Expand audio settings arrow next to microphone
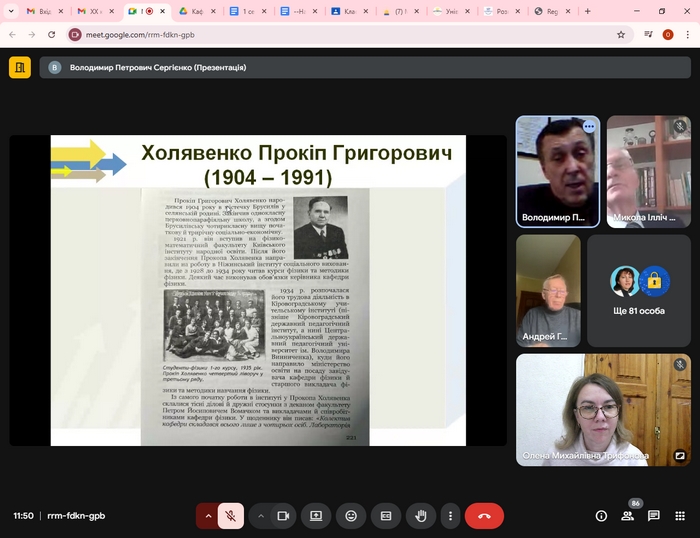 tap(208, 516)
